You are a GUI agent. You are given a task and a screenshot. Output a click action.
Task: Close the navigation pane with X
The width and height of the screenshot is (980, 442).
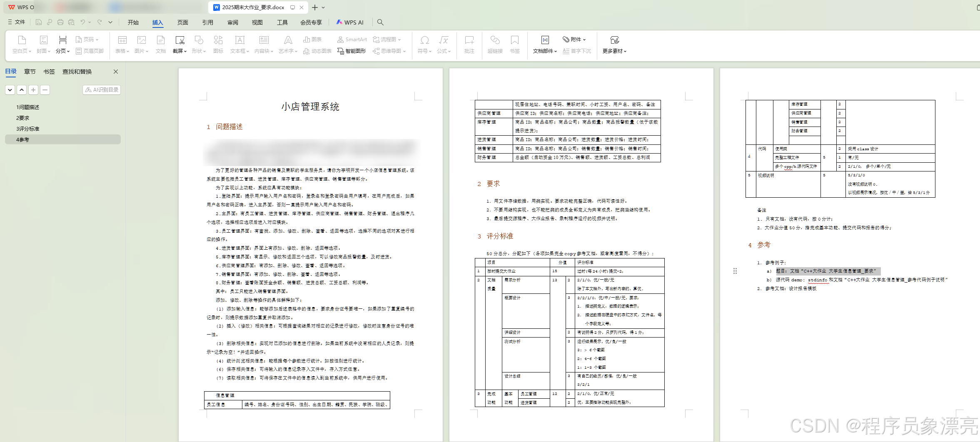point(116,72)
